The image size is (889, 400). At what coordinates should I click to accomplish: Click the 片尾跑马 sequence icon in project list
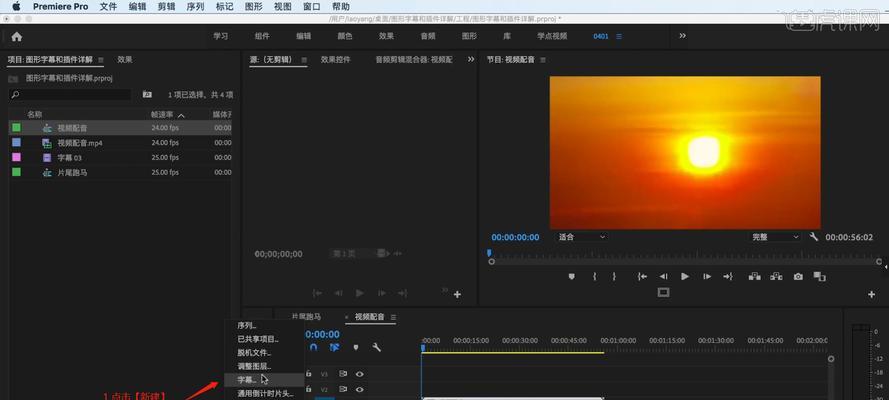point(48,173)
